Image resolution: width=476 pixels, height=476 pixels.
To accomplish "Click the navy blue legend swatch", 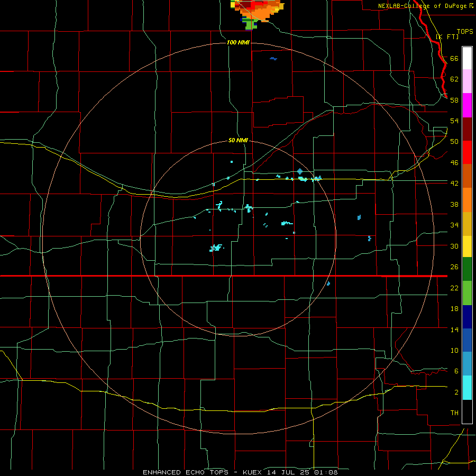I will 467,317.
